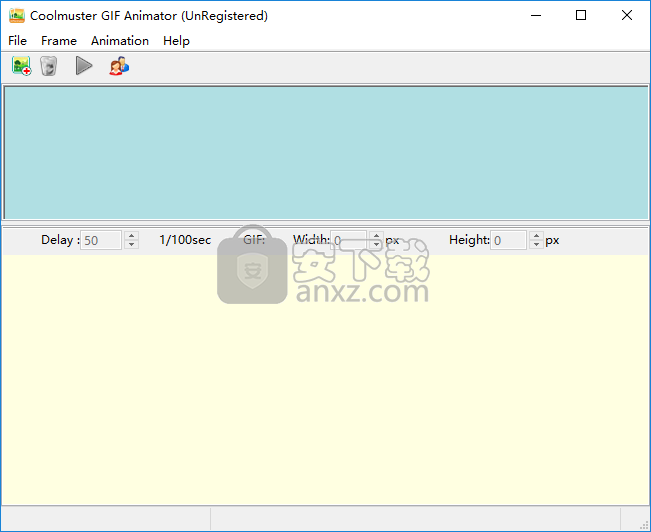Click the GIF Width input field
This screenshot has height=532, width=651.
point(349,240)
